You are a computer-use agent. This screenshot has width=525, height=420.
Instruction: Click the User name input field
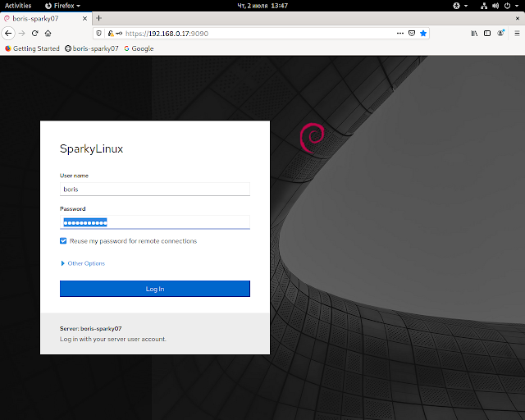[155, 189]
